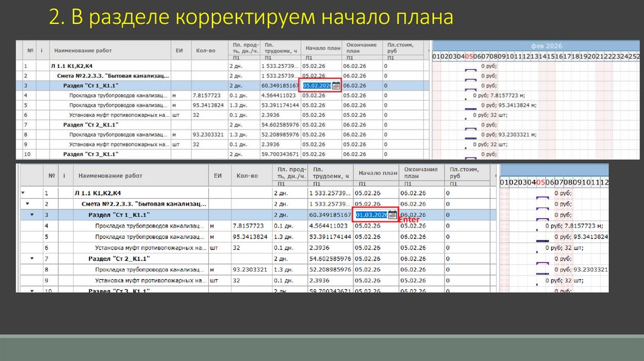644x361 pixels.
Task: Click Gantt label '0 руб; 95.3413824 м;' upper chart
Action: [509, 105]
